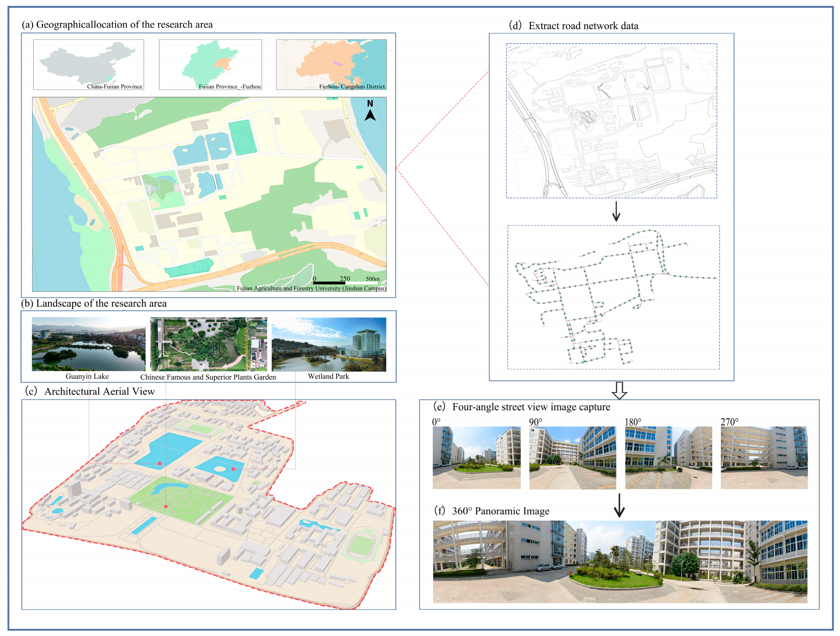This screenshot has height=636, width=840.
Task: Select the 90° street view image
Action: click(573, 458)
